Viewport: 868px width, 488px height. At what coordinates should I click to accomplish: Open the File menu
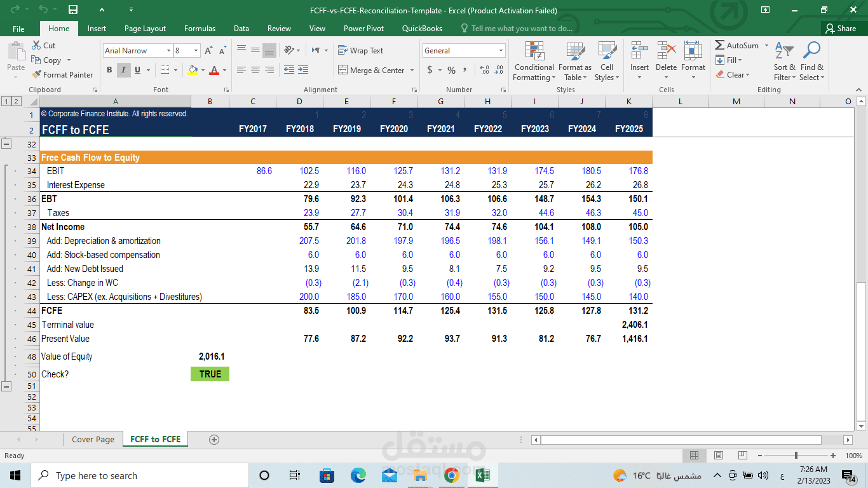[18, 29]
